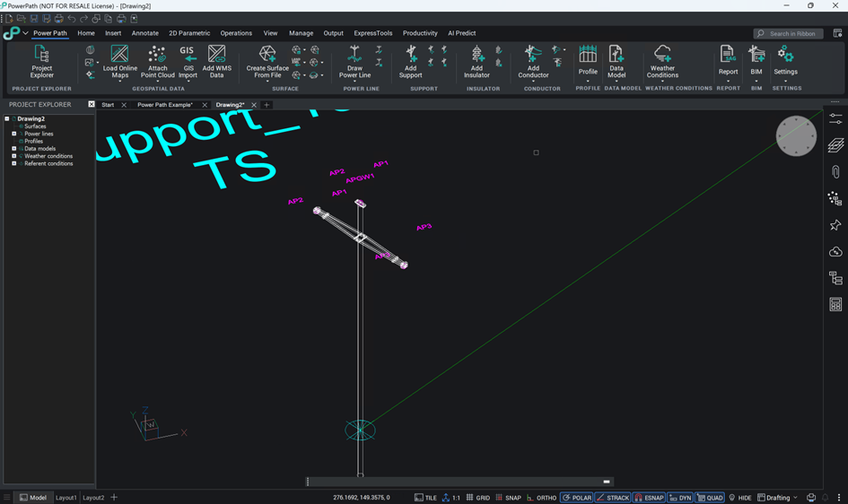Click the Search in Ribbon field
848x504 pixels.
coord(788,33)
